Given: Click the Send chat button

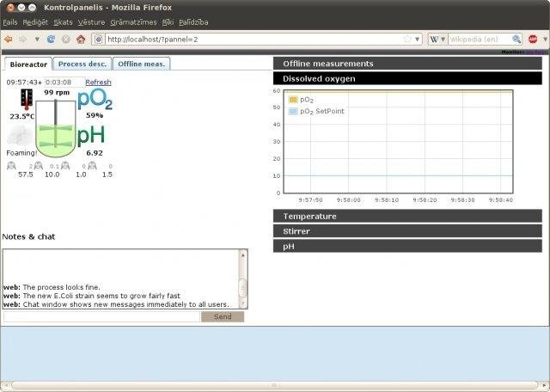Looking at the screenshot, I should 223,316.
